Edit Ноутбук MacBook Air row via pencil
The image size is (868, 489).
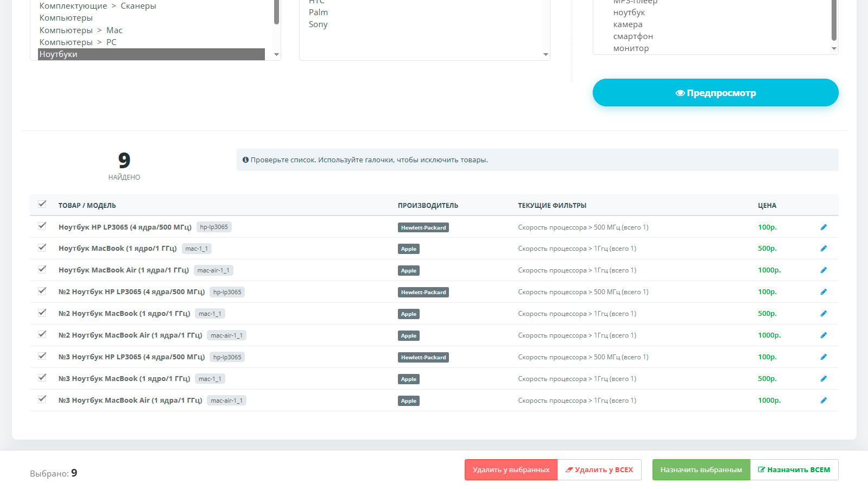click(x=823, y=270)
